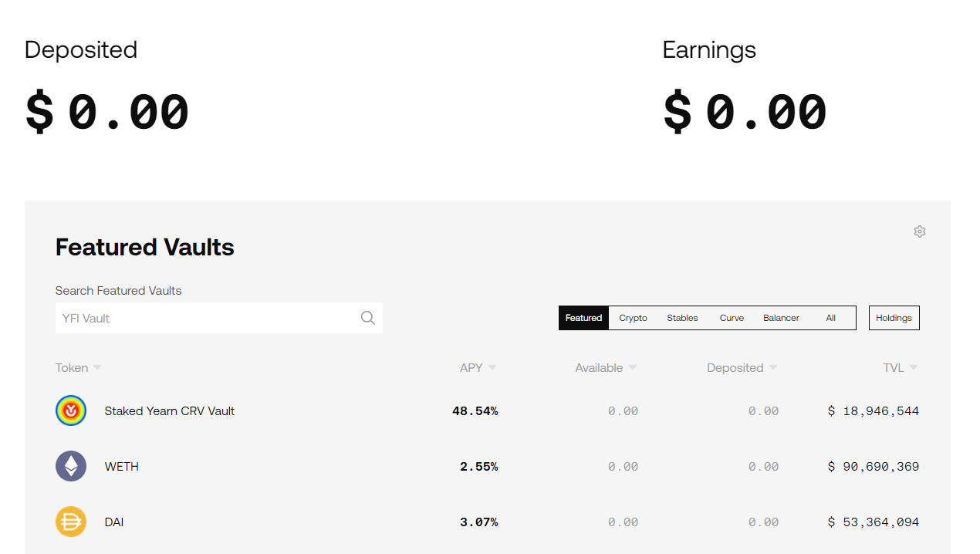Image resolution: width=980 pixels, height=554 pixels.
Task: Click the DAI token icon
Action: pos(71,522)
